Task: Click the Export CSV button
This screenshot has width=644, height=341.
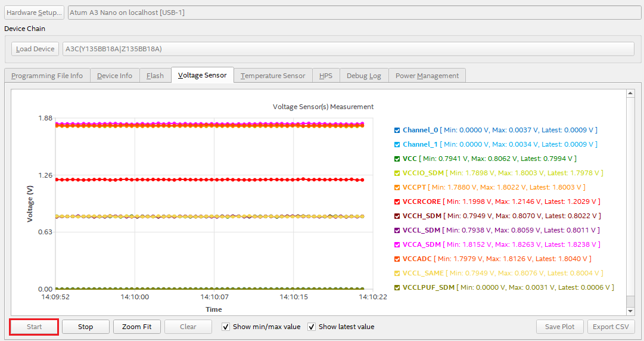Action: 611,327
